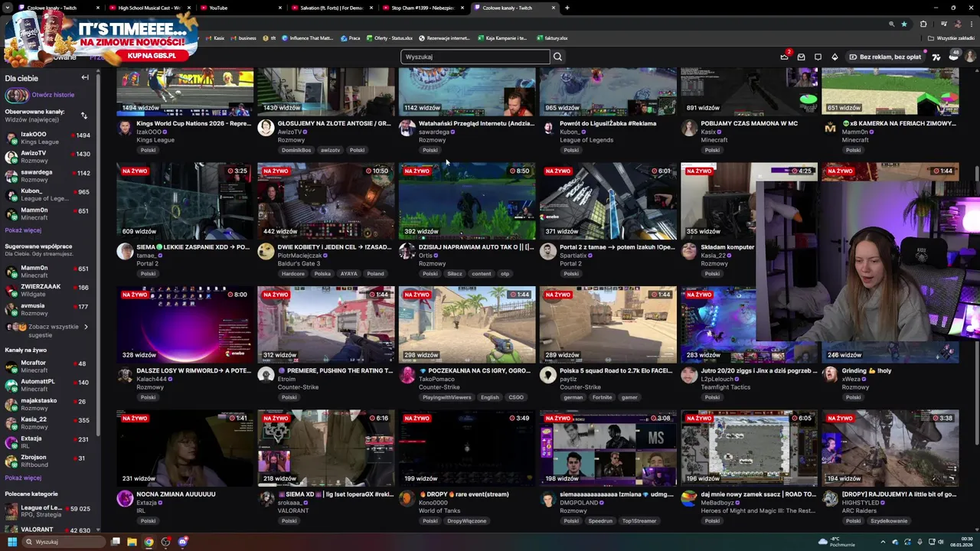Open the Mamm0n avatar under KAMERKA NA FERIACH stream
The height and width of the screenshot is (551, 980).
click(830, 128)
